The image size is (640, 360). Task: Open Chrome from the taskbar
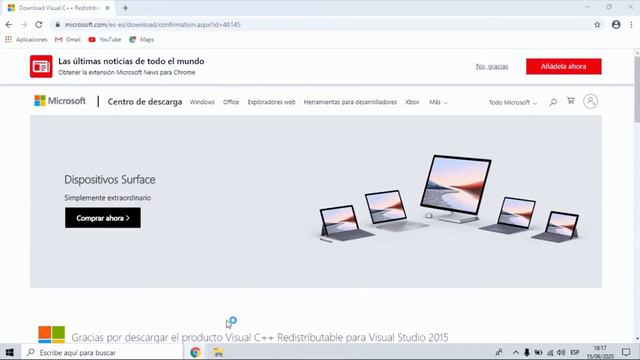[x=195, y=352]
